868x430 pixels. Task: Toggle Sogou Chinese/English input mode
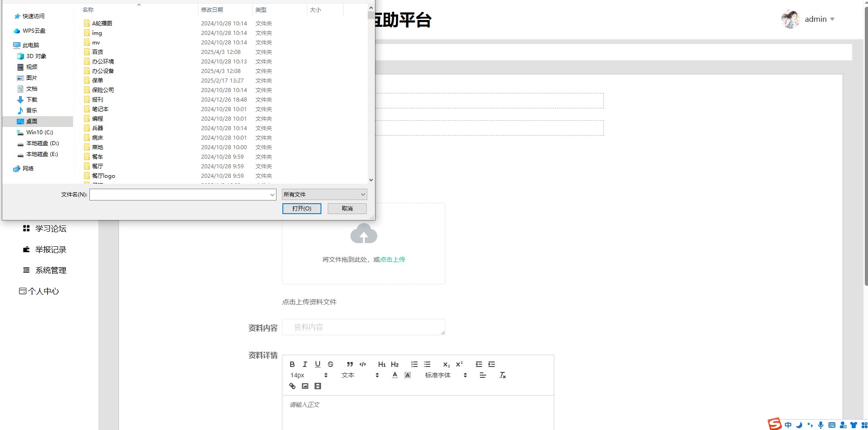point(788,425)
